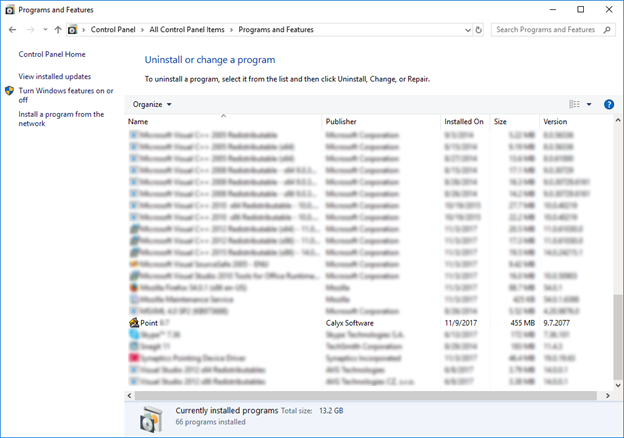
Task: Click the vertical scrollbar down arrow
Action: pyautogui.click(x=618, y=385)
